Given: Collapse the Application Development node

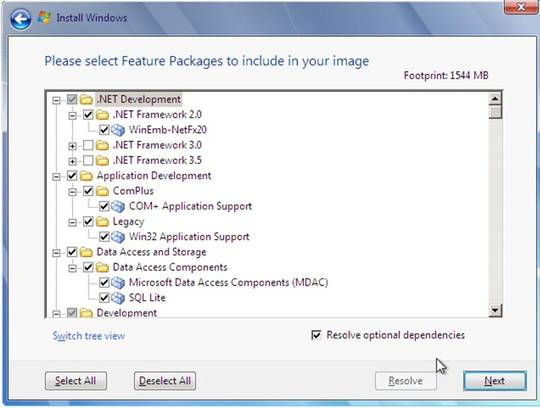Looking at the screenshot, I should point(56,177).
